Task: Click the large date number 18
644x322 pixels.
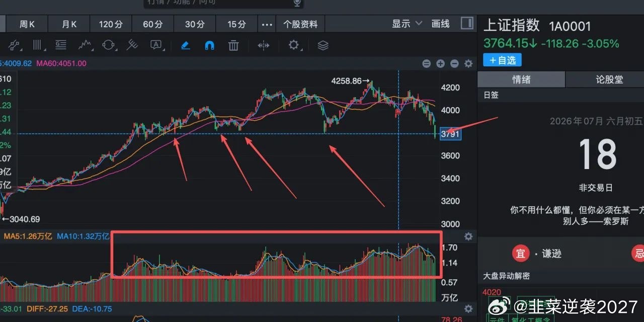Action: click(597, 154)
